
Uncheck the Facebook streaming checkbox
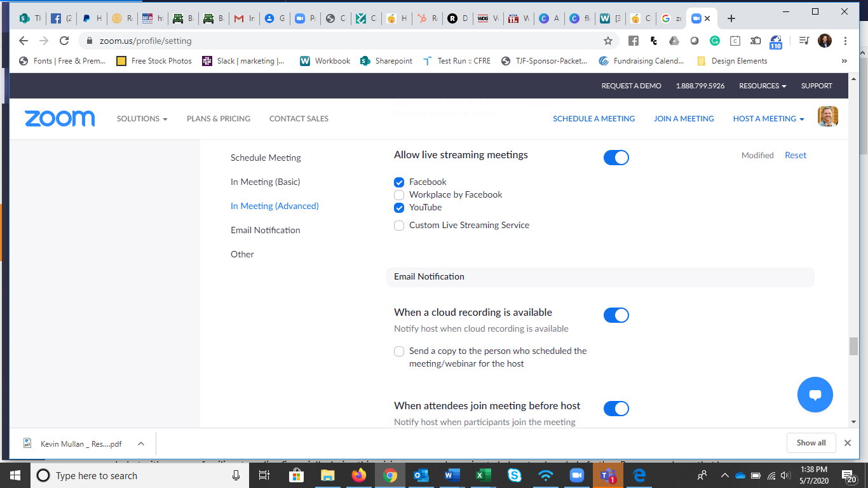click(399, 182)
